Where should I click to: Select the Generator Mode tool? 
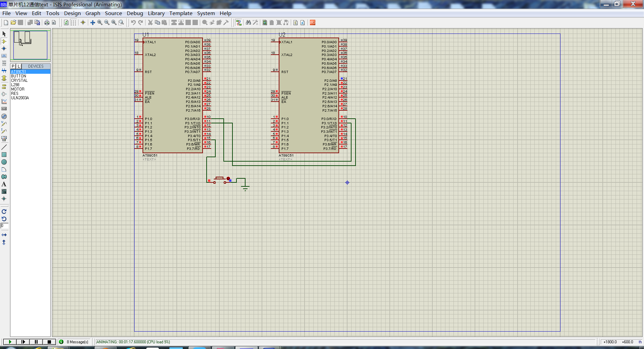[x=4, y=116]
